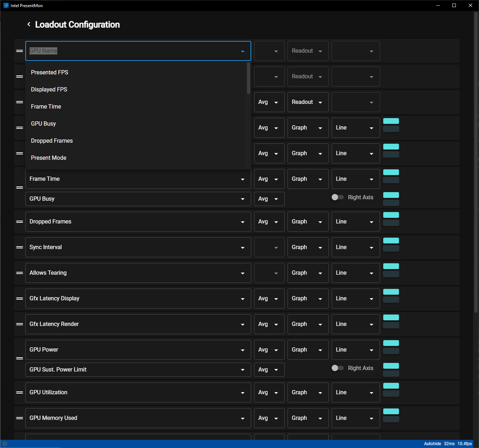The width and height of the screenshot is (479, 448).
Task: Select Displayed FPS from the list
Action: [136, 89]
